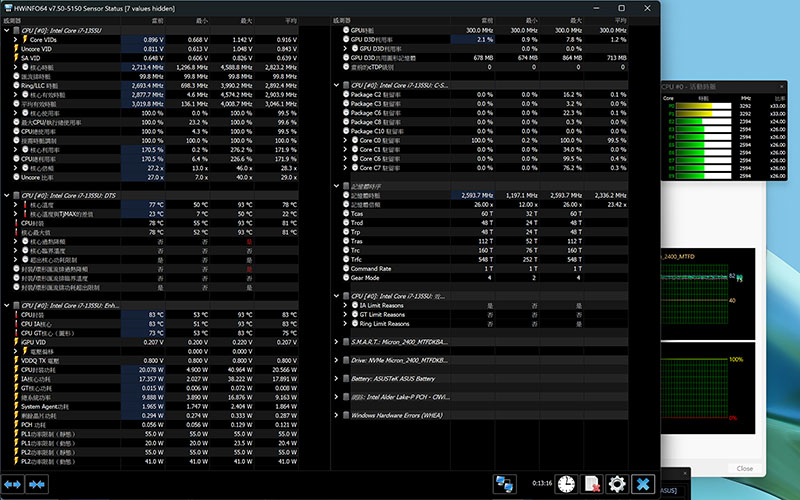Click the clock reset-timer icon
Image resolution: width=800 pixels, height=500 pixels.
pyautogui.click(x=566, y=484)
